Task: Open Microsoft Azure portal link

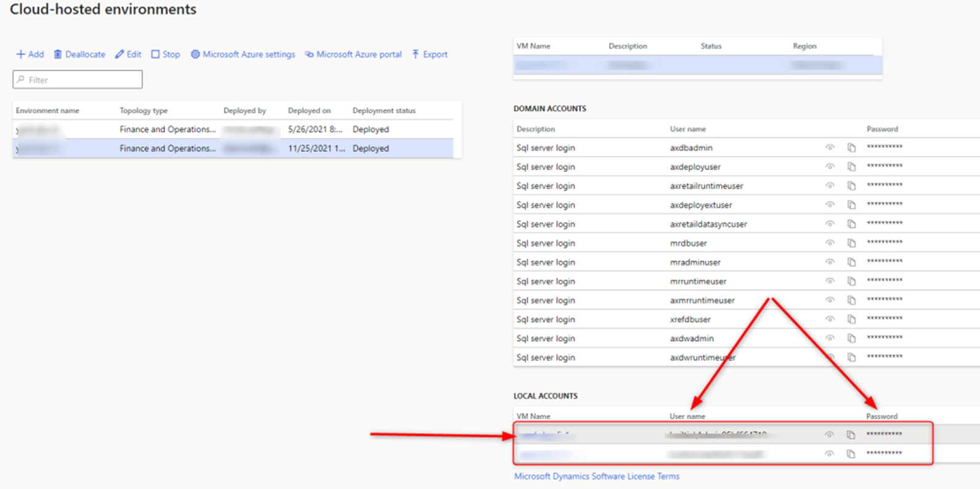Action: tap(353, 54)
